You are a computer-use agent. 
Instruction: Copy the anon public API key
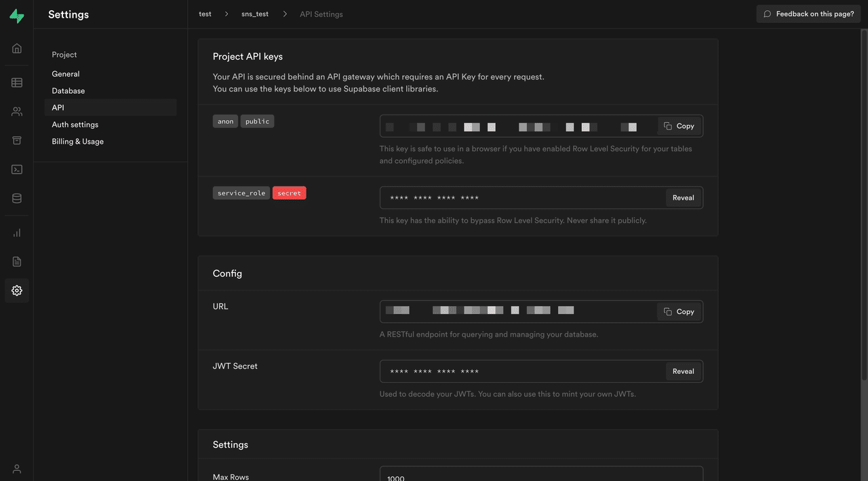coord(679,126)
